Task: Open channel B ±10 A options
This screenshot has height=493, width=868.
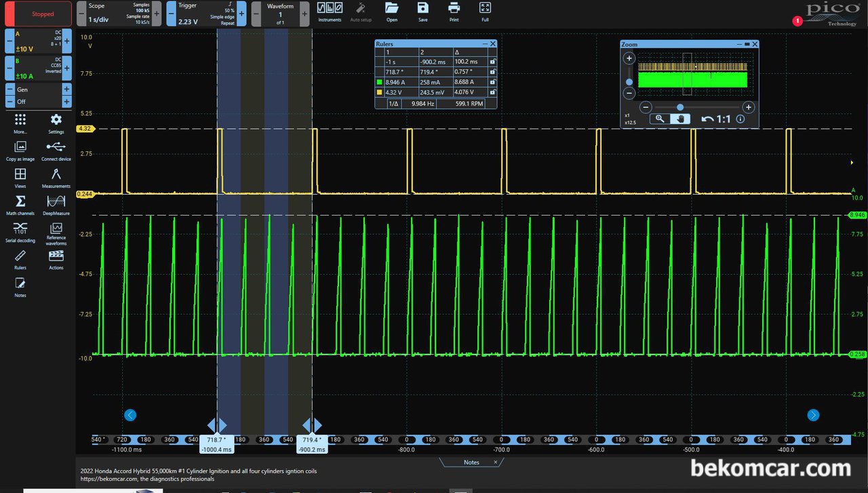Action: coord(38,68)
